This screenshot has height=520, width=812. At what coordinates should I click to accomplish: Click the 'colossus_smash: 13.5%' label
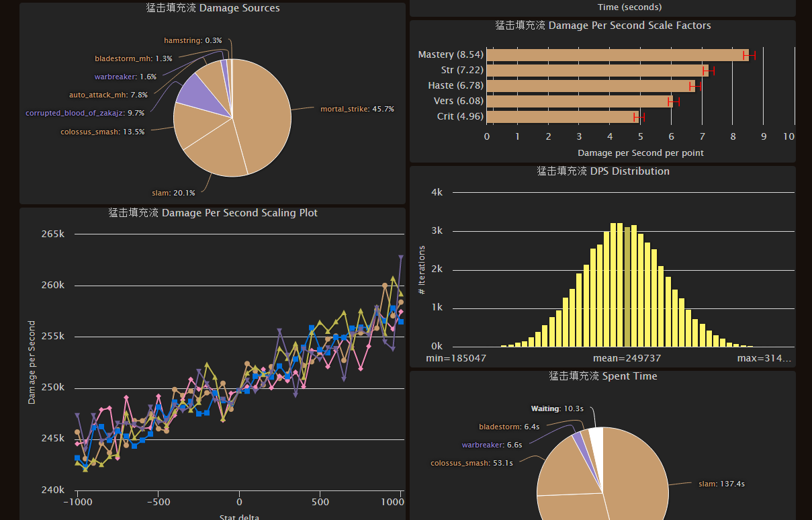[x=102, y=132]
